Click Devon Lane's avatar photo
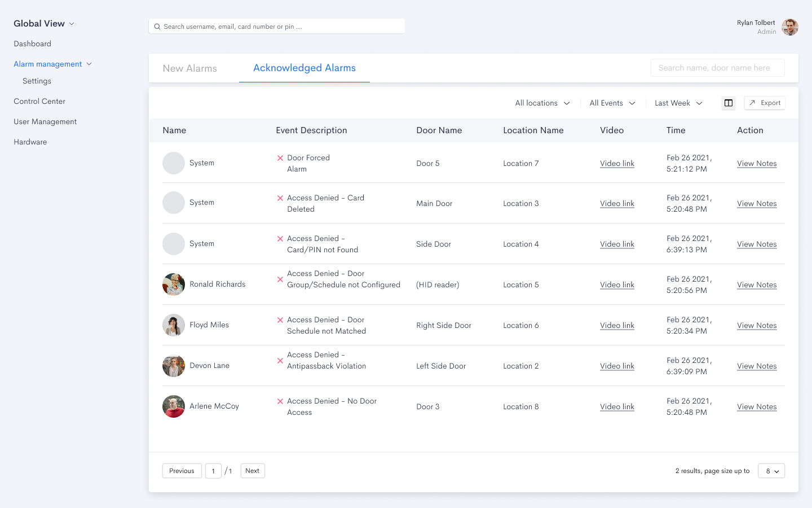Screen dimensions: 812x508 174,366
